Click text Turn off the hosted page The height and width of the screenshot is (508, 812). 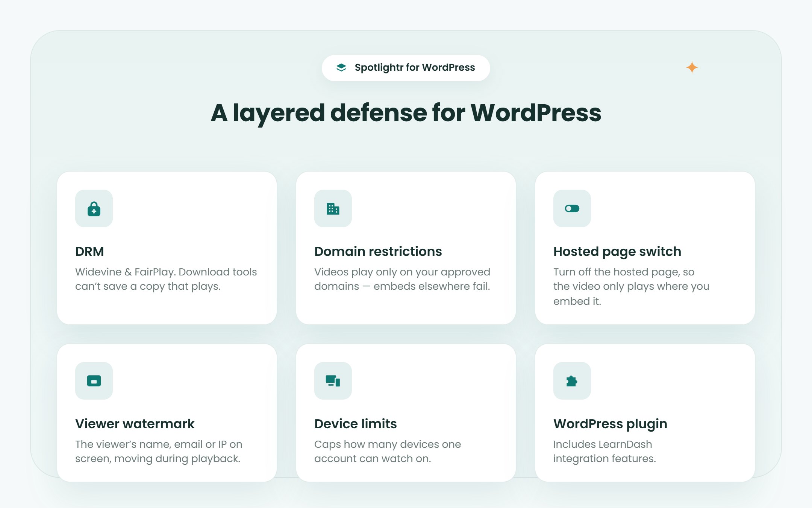tap(631, 286)
